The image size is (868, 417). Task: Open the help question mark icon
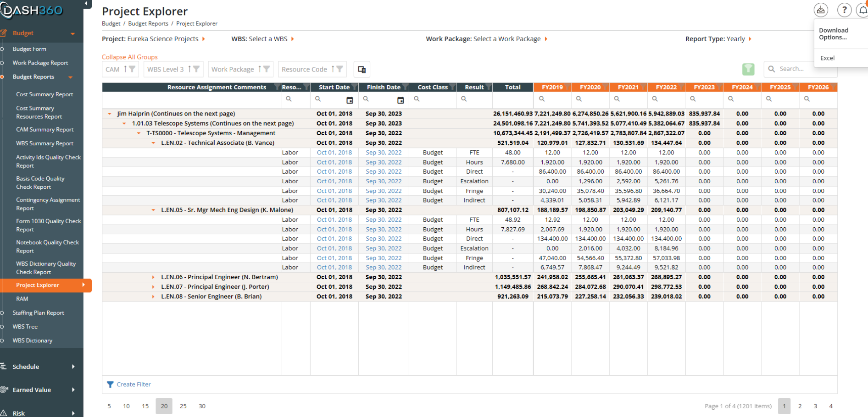pos(844,10)
